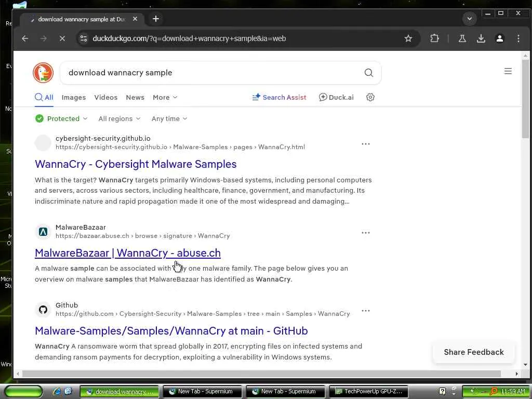Click the bazaar.abuse.ch URL breadcrumb
The height and width of the screenshot is (399, 532).
pyautogui.click(x=143, y=236)
